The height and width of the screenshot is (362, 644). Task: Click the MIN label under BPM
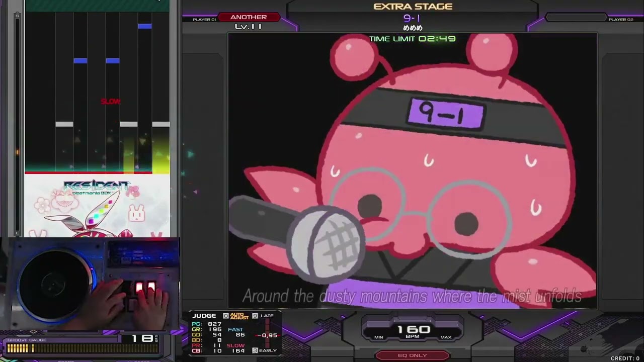(x=379, y=337)
